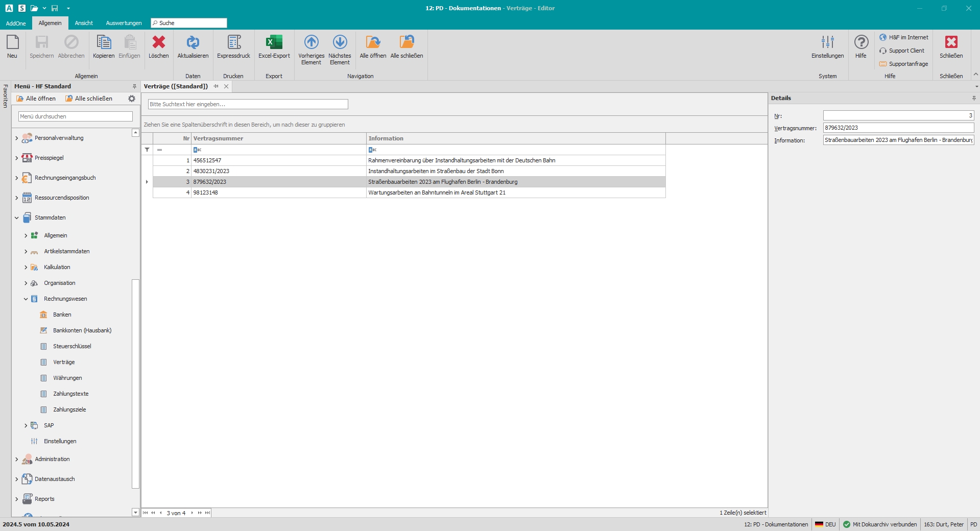
Task: Open Währungen in the menu tree
Action: point(67,378)
